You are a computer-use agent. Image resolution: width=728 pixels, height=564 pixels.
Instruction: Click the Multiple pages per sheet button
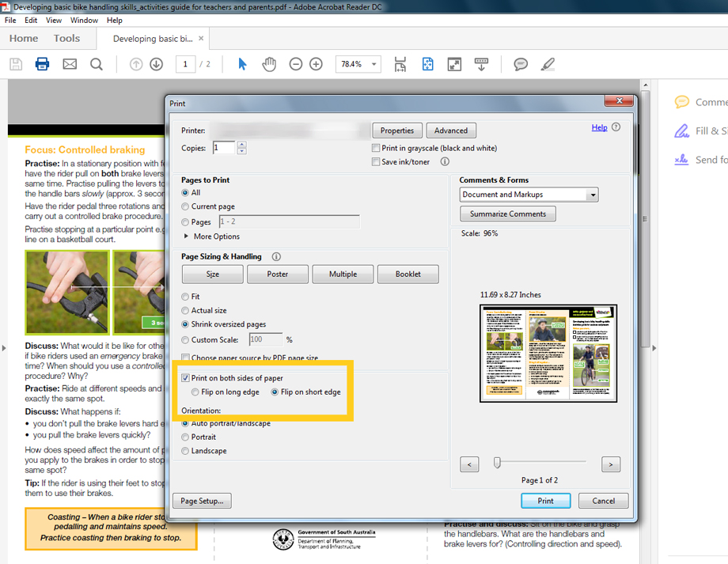click(x=343, y=274)
